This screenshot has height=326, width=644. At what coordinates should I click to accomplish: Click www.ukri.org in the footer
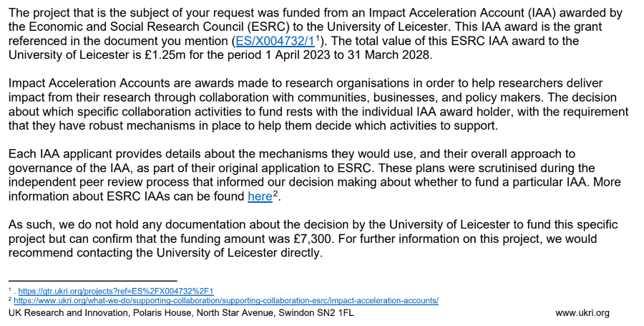582,313
